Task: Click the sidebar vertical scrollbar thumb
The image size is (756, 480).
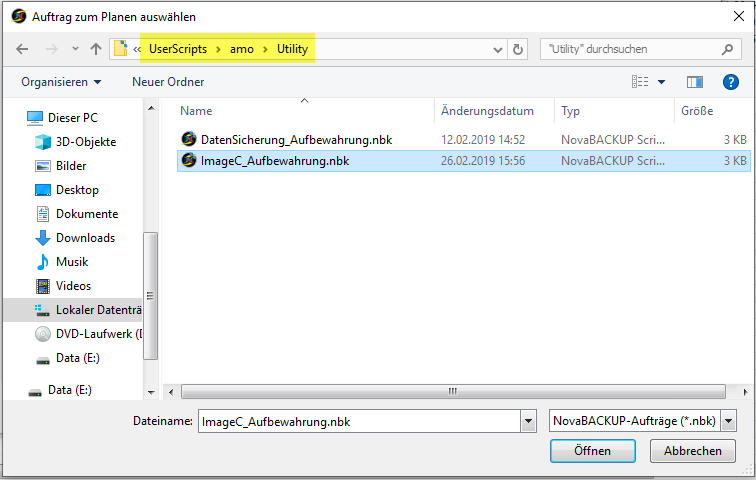Action: (x=150, y=296)
